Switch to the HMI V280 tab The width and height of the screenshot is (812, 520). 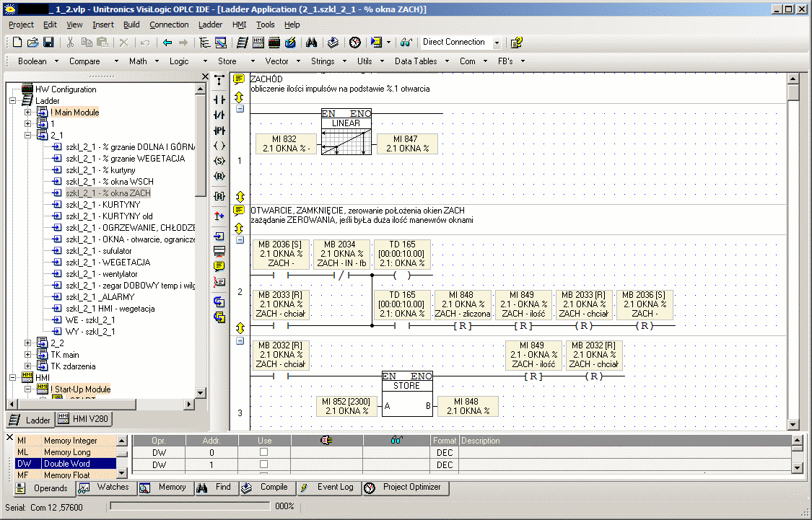(84, 418)
